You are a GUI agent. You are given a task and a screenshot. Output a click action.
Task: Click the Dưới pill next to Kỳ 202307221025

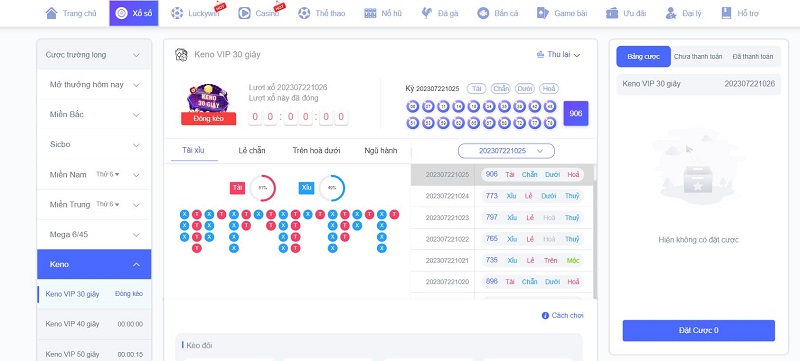(524, 88)
